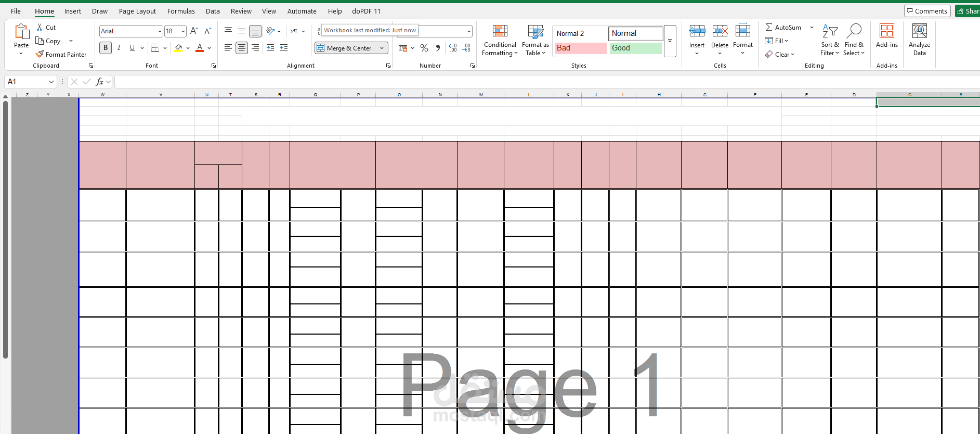The image size is (980, 434).
Task: Expand the cell Styles gallery
Action: point(670,41)
